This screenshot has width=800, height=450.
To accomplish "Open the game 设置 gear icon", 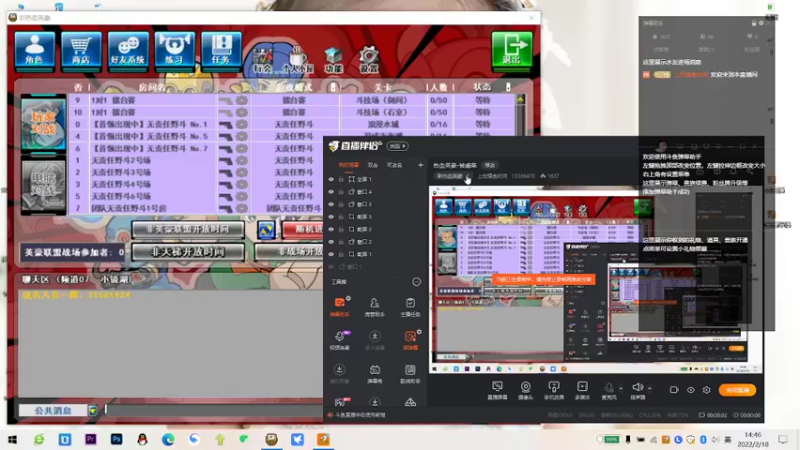I will tap(368, 60).
